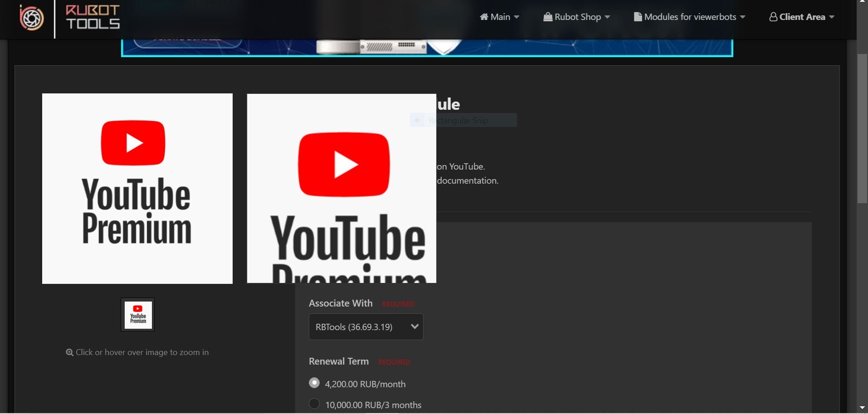Click the '10,000.00 RUB/3 months' label text
This screenshot has height=414, width=868.
[x=373, y=405]
